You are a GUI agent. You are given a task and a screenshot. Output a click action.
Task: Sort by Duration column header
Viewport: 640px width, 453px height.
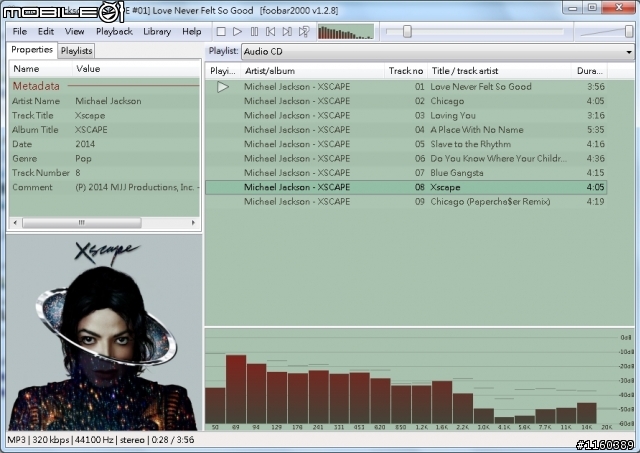pyautogui.click(x=589, y=71)
